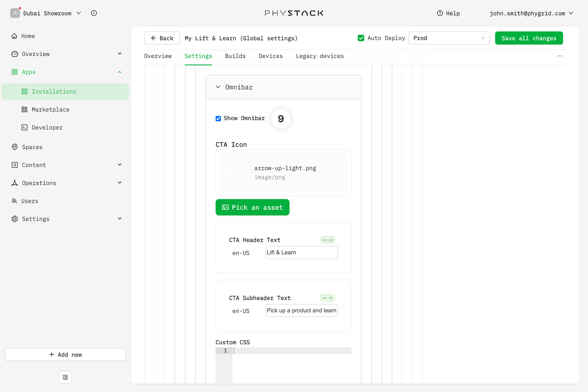
Task: Open the info icon next to Dubai Showroom
Action: (x=94, y=13)
